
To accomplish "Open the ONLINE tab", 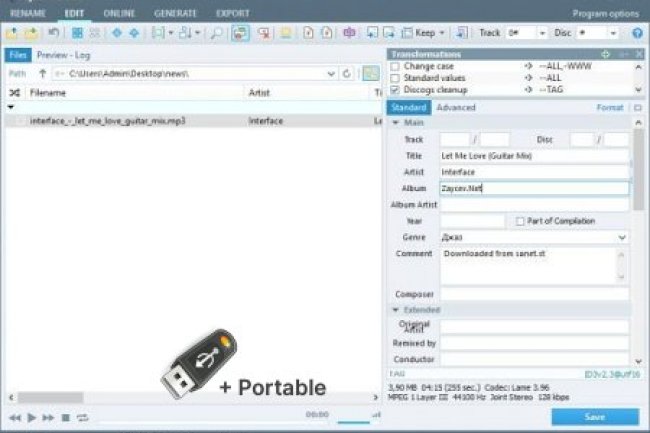I will coord(119,13).
